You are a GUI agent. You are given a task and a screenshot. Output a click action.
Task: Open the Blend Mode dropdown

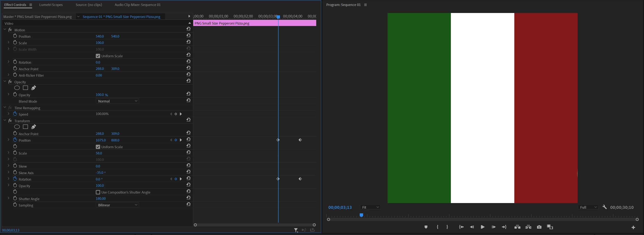[x=117, y=101]
